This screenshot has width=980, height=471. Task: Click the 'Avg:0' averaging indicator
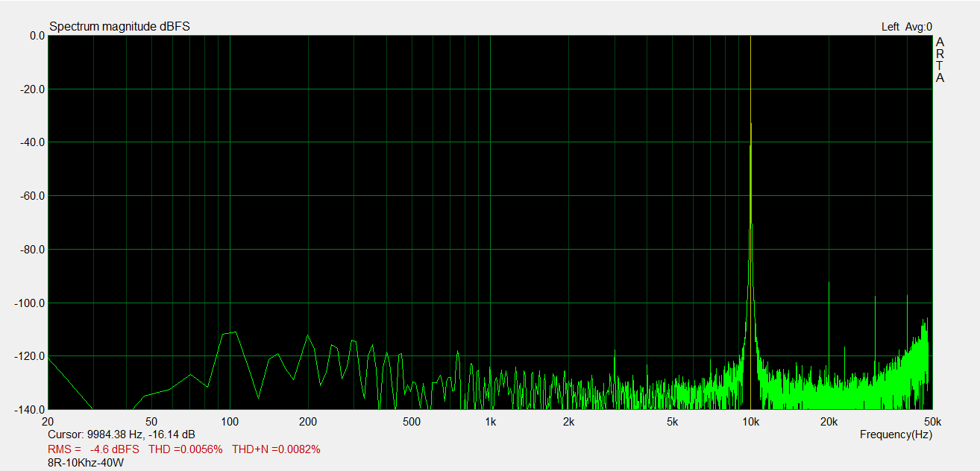(919, 27)
